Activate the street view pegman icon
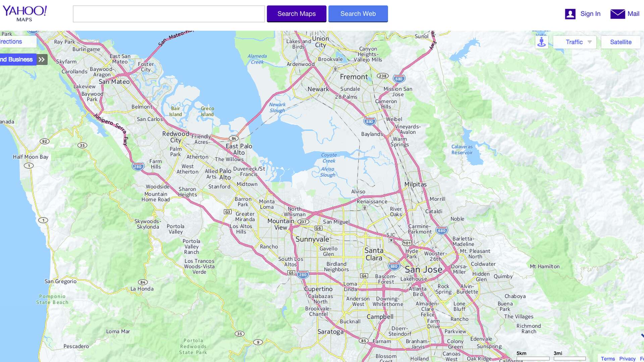The width and height of the screenshot is (644, 362). [x=541, y=42]
